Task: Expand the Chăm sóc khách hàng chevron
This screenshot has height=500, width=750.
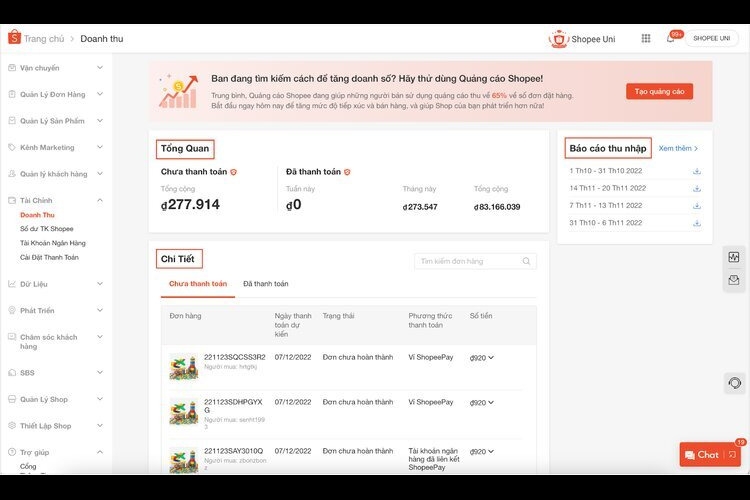Action: [100, 336]
